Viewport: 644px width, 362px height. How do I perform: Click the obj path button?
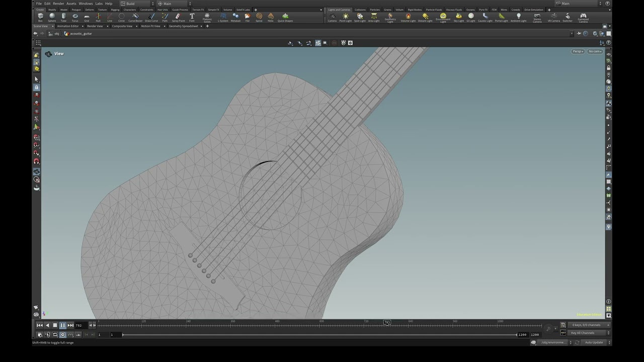(54, 34)
